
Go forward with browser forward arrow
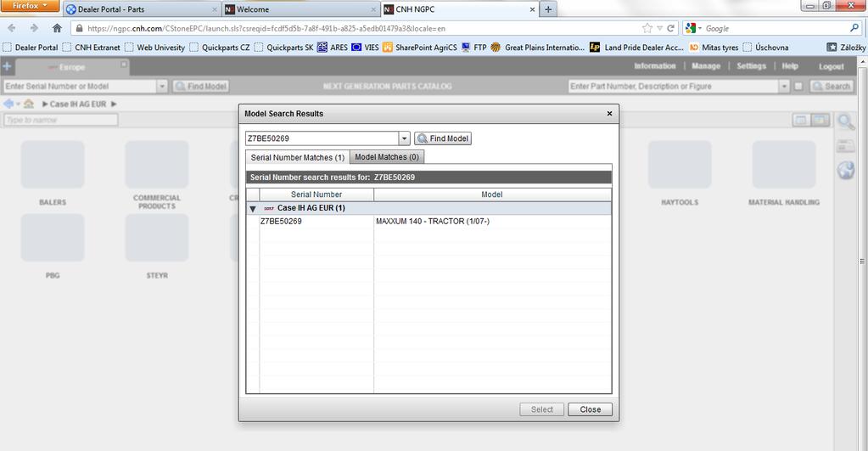pos(34,28)
